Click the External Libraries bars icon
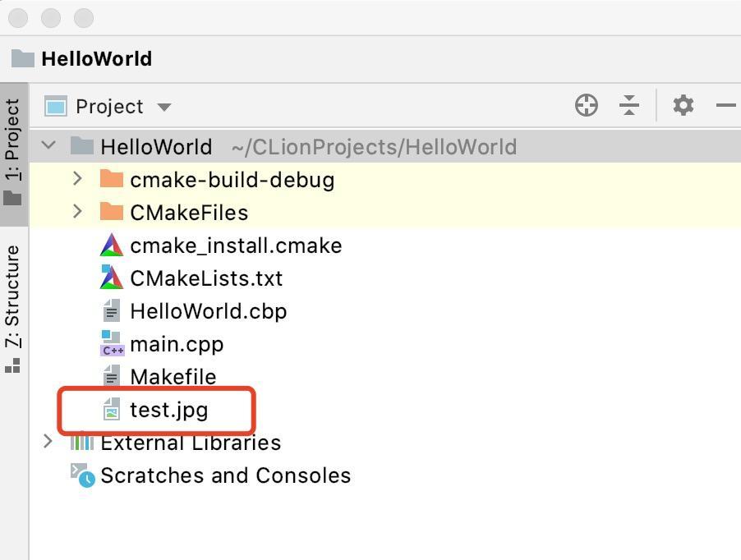 tap(81, 443)
